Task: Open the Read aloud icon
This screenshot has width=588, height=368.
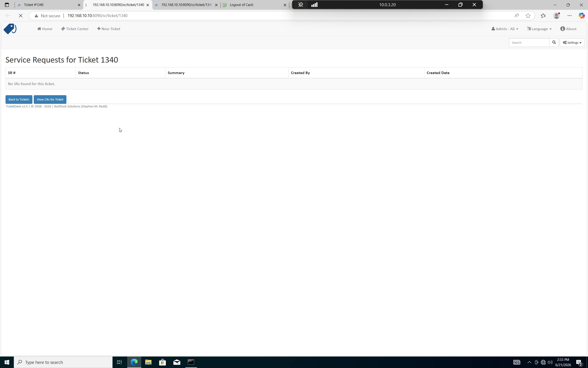Action: click(x=517, y=16)
